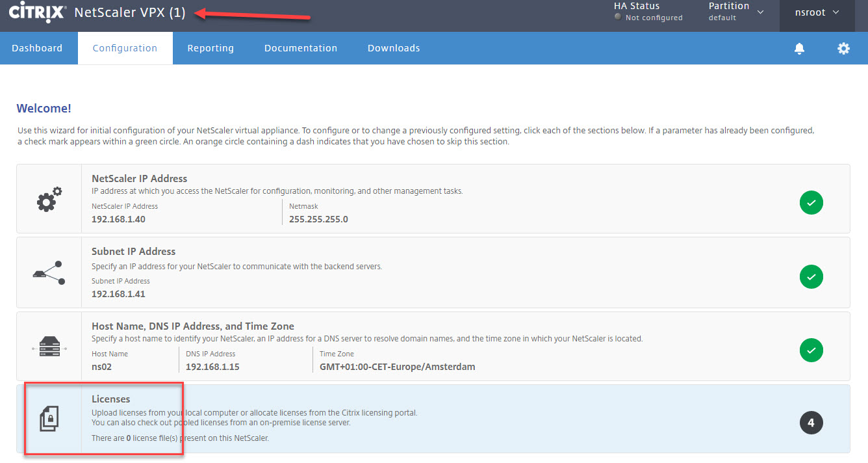Open Host Name, DNS IP Address, and Time Zone
The height and width of the screenshot is (463, 868).
433,347
